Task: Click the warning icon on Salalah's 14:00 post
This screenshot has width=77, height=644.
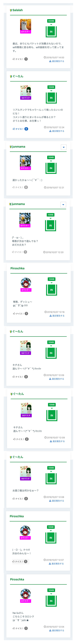Action: pos(50,61)
